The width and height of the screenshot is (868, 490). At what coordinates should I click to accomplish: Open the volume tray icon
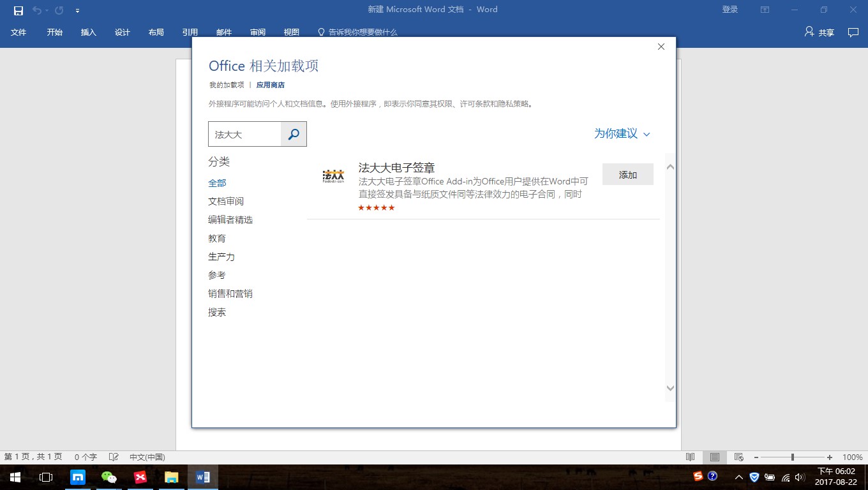pos(800,477)
